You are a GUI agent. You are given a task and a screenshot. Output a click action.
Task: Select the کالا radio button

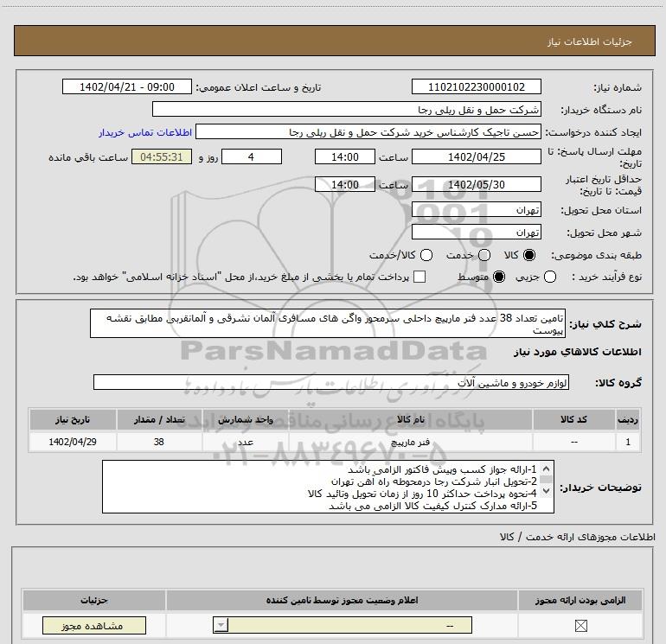[x=529, y=255]
